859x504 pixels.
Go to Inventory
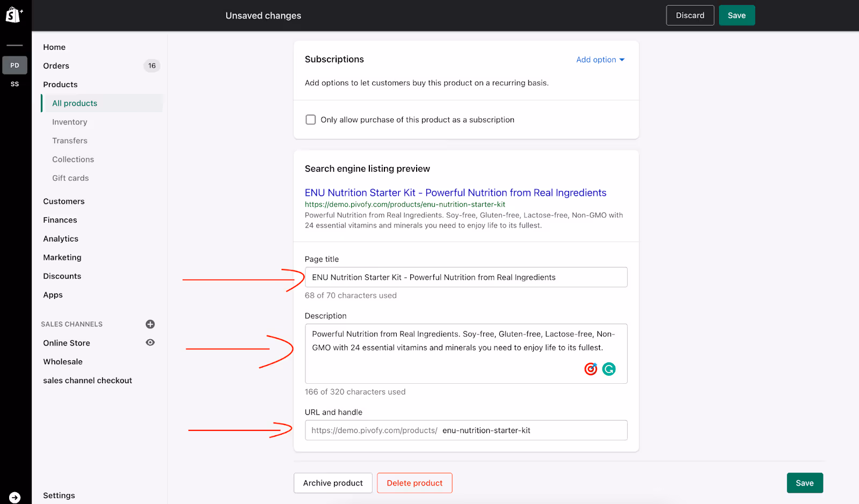pos(70,122)
